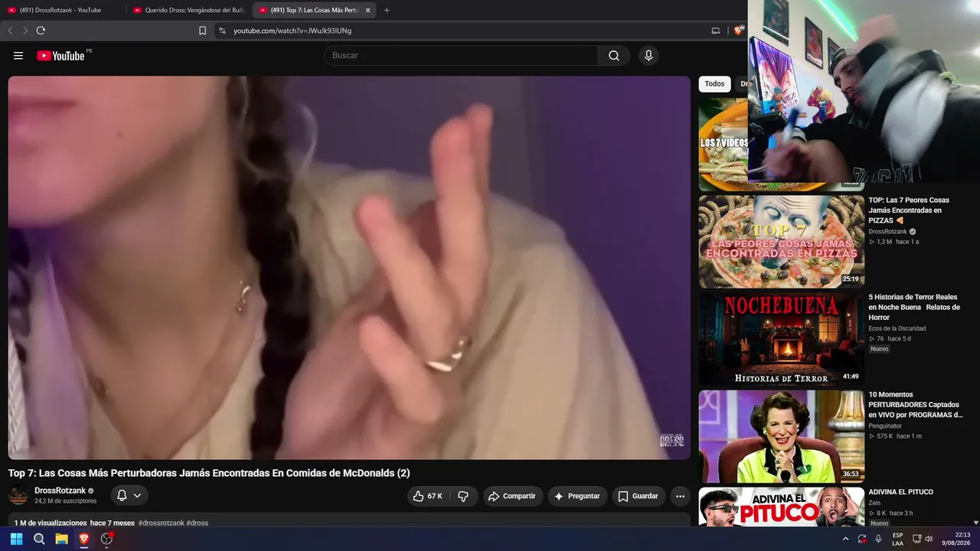Viewport: 980px width, 551px height.
Task: Open the Adivina el Pituco thumbnail
Action: coord(782,507)
